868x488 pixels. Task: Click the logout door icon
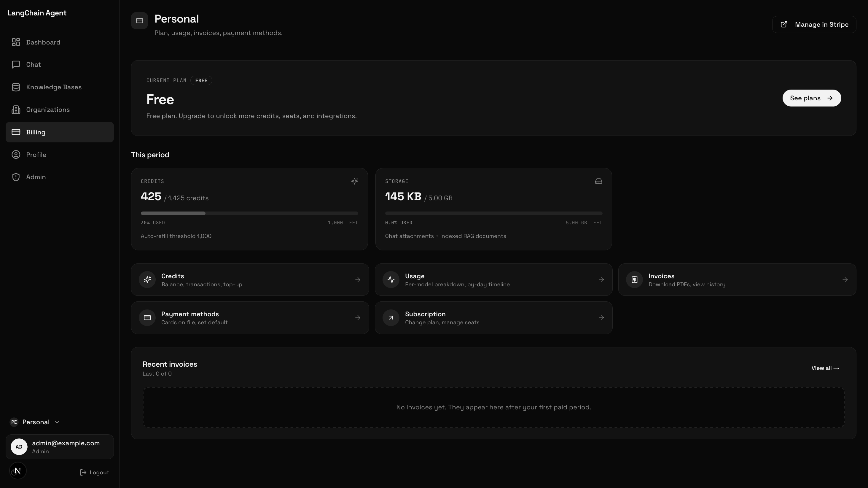click(x=83, y=473)
